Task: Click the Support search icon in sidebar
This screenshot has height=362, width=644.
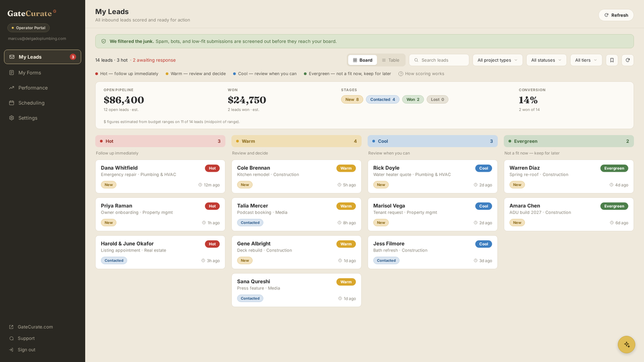Action: [12, 338]
